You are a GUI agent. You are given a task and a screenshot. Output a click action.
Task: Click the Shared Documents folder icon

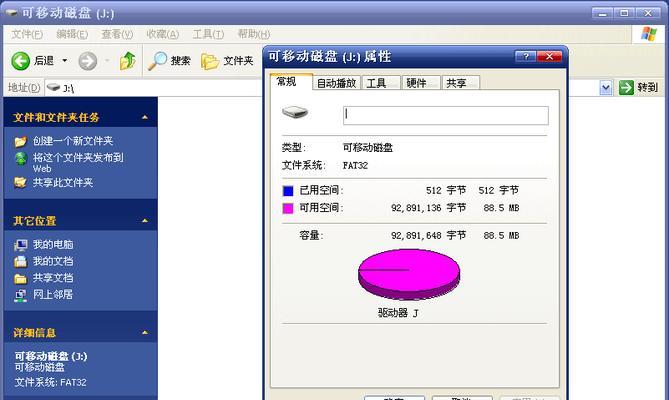(20, 278)
